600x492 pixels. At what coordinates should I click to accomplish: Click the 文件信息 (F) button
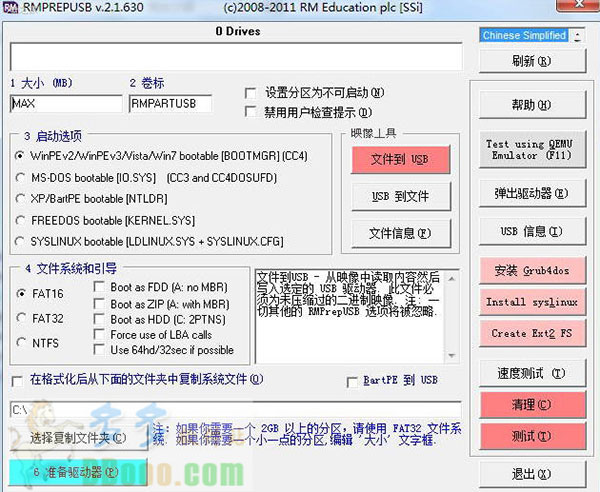[x=401, y=233]
